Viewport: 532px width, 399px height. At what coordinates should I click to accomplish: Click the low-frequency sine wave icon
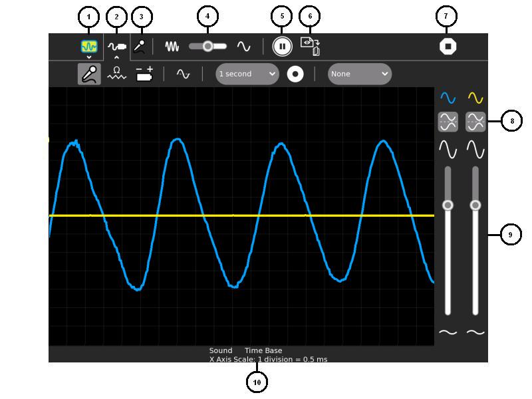pyautogui.click(x=244, y=47)
